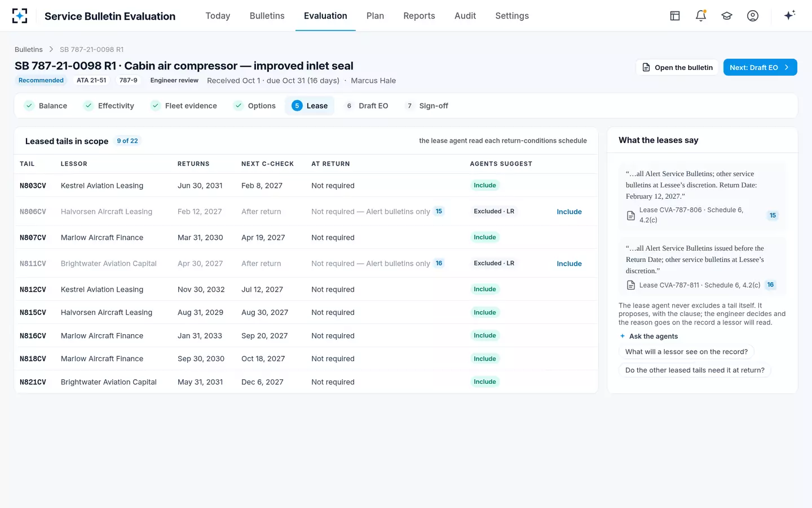812x508 pixels.
Task: Open the user account icon
Action: (753, 16)
